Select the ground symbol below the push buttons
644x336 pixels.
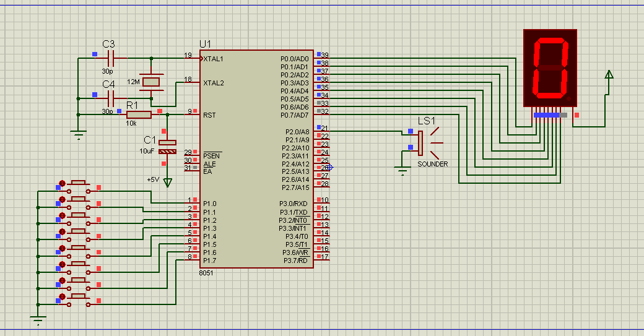[x=38, y=320]
